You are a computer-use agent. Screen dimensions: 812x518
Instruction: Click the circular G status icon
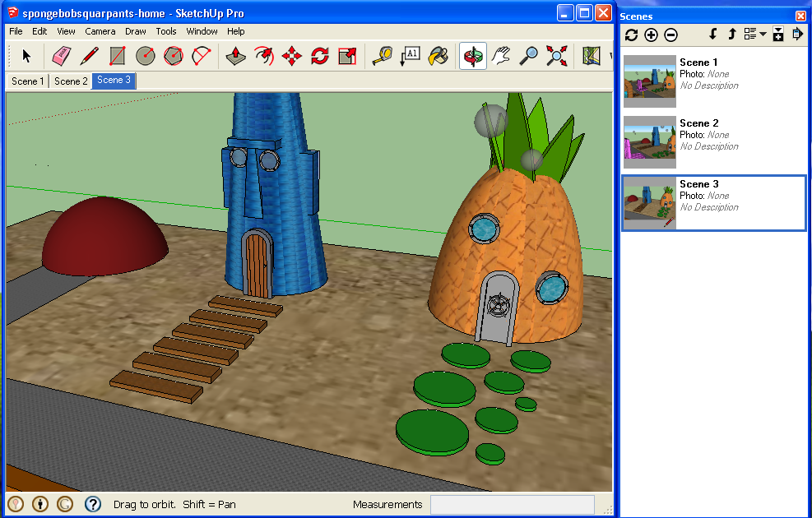pos(65,504)
